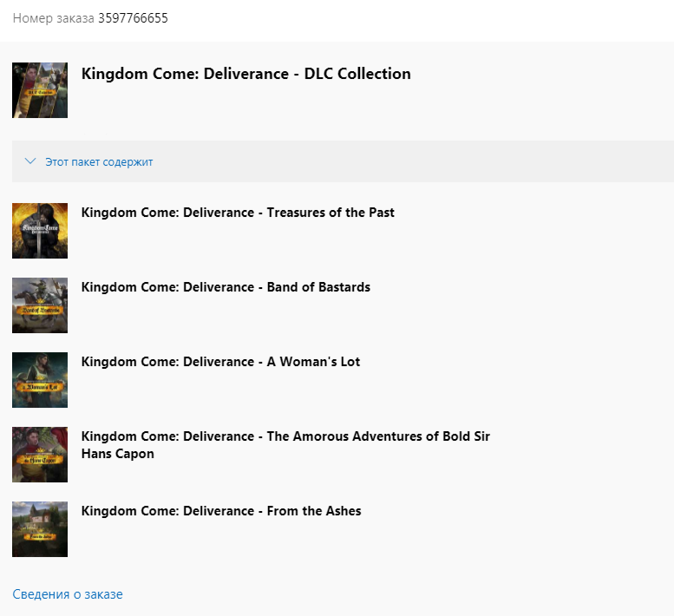674x616 pixels.
Task: Open the A Woman's Lot title
Action: (x=220, y=362)
